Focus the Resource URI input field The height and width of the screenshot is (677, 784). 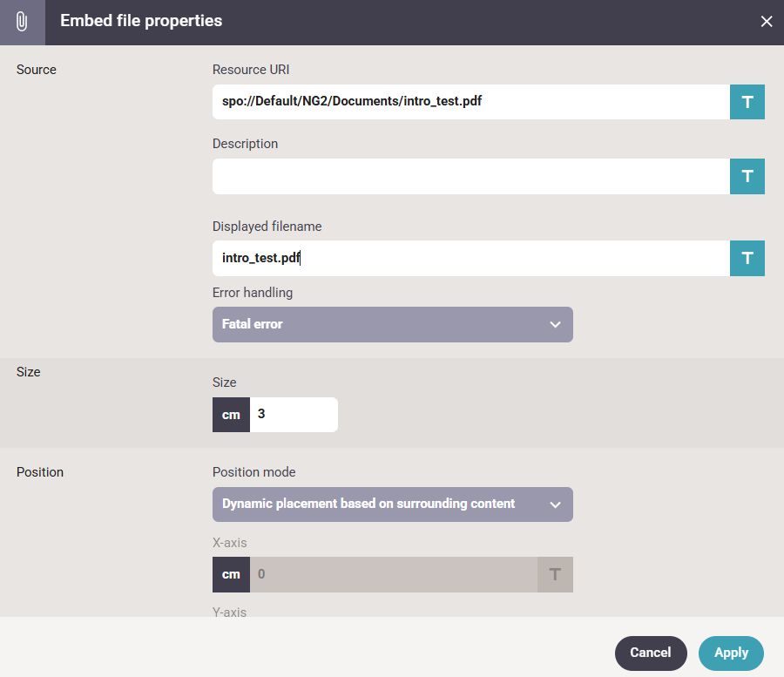click(x=470, y=102)
